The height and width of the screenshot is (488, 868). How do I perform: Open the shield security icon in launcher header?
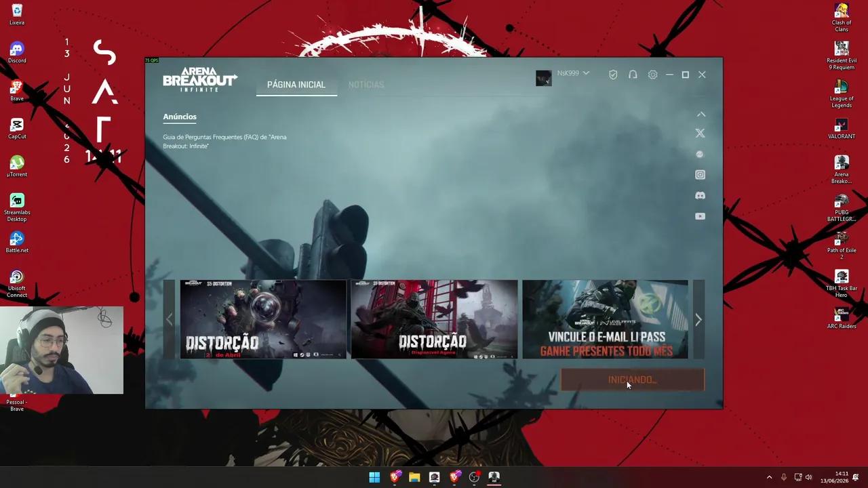coord(613,75)
